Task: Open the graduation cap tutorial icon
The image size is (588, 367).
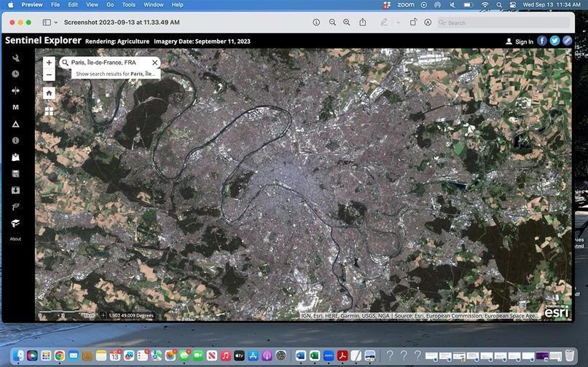Action: pyautogui.click(x=15, y=224)
